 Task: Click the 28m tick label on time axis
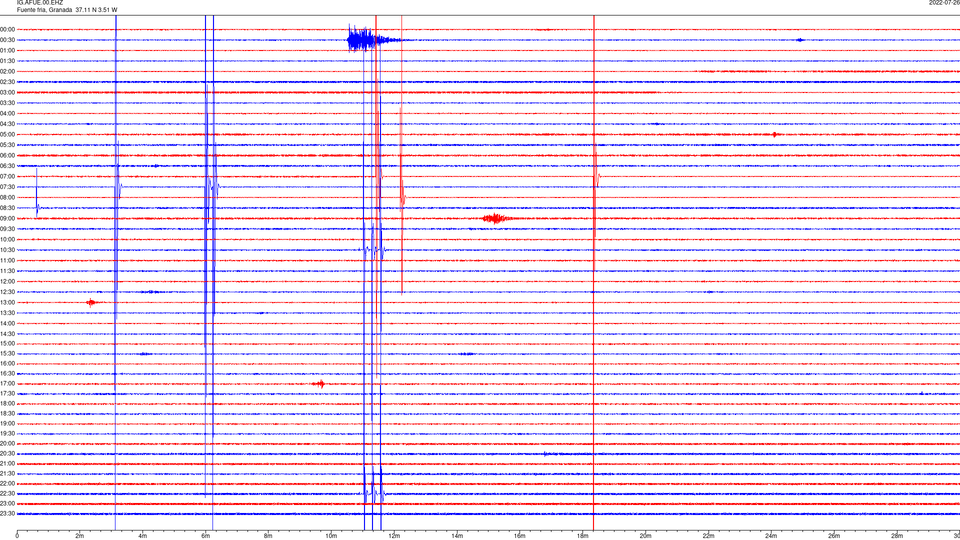tap(897, 536)
